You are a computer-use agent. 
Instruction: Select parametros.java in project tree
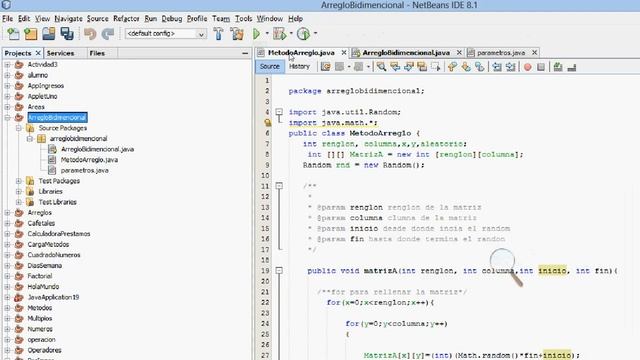[x=84, y=171]
